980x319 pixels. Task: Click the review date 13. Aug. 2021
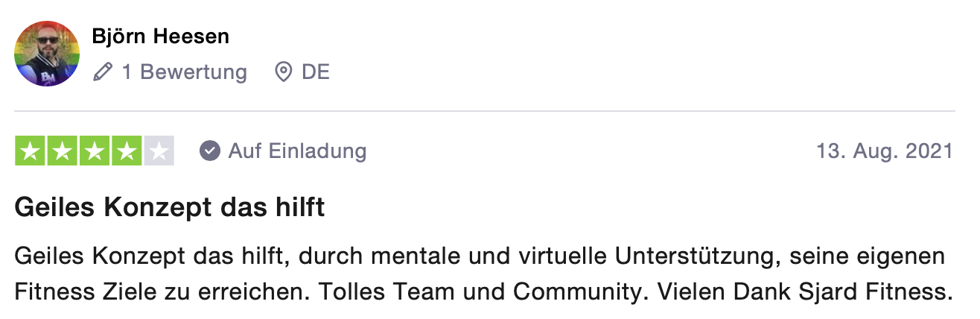click(x=885, y=151)
